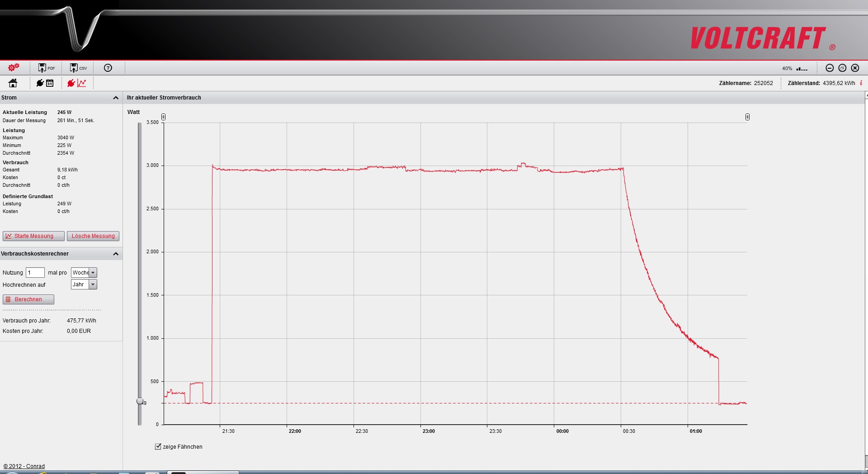Open the 'Jahr' extrapolation dropdown

(x=93, y=284)
